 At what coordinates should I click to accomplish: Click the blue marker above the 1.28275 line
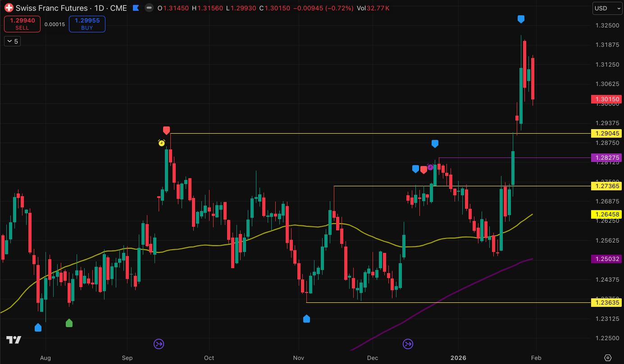click(x=435, y=144)
